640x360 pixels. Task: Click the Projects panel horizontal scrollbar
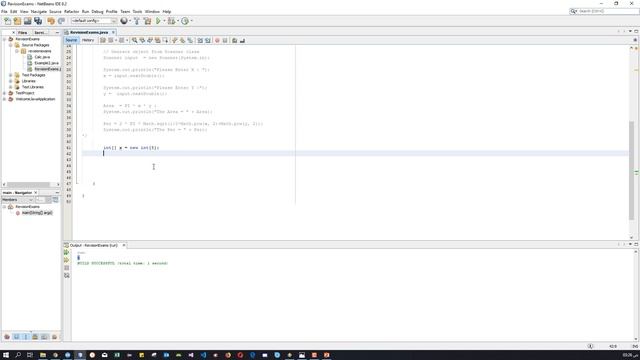tap(29, 184)
